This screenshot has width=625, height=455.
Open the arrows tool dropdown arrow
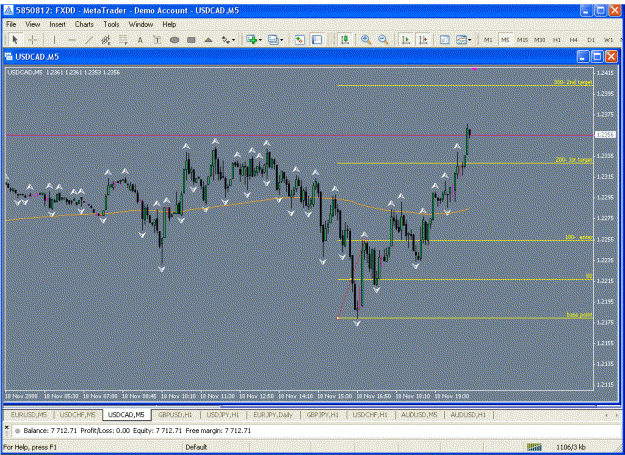pyautogui.click(x=234, y=39)
